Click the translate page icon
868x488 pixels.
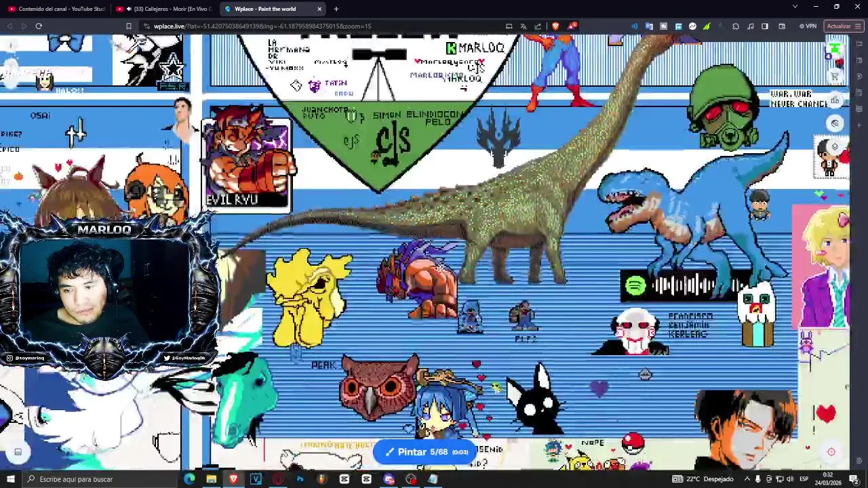524,26
